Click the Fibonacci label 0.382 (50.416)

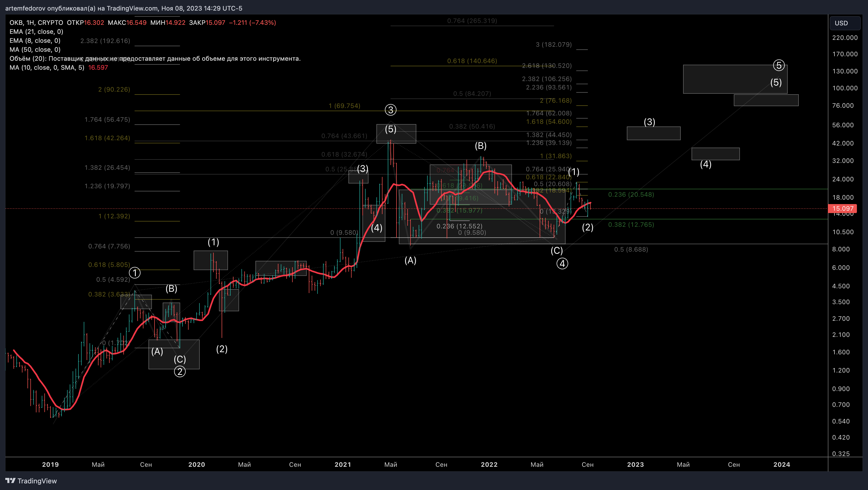pyautogui.click(x=472, y=127)
